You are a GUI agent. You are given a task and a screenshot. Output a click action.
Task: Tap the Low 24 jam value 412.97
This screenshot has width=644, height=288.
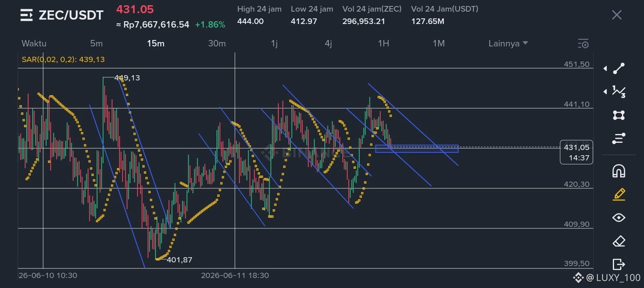304,21
